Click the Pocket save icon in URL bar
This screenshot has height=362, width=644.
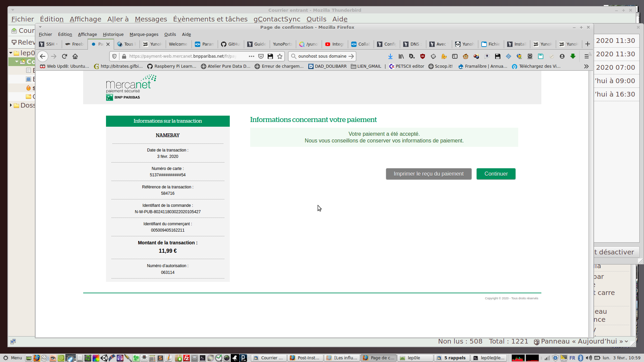pos(261,56)
